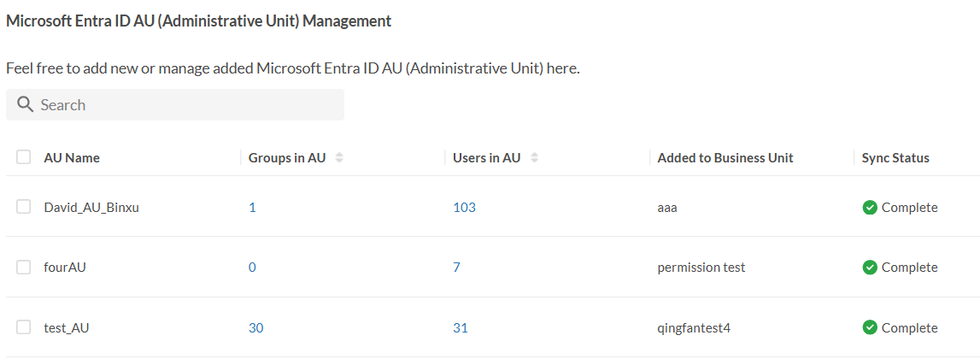The image size is (980, 359).
Task: View the 7 users in fourAU
Action: click(x=456, y=268)
